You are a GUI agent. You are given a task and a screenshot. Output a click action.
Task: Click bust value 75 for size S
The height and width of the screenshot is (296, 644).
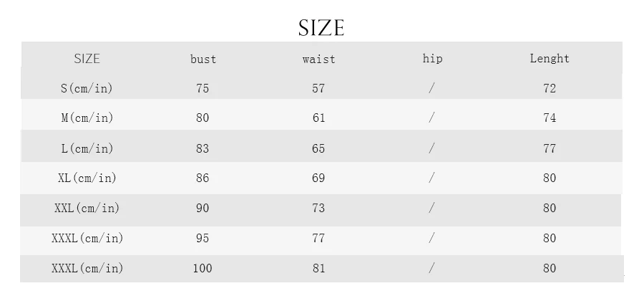tap(203, 88)
